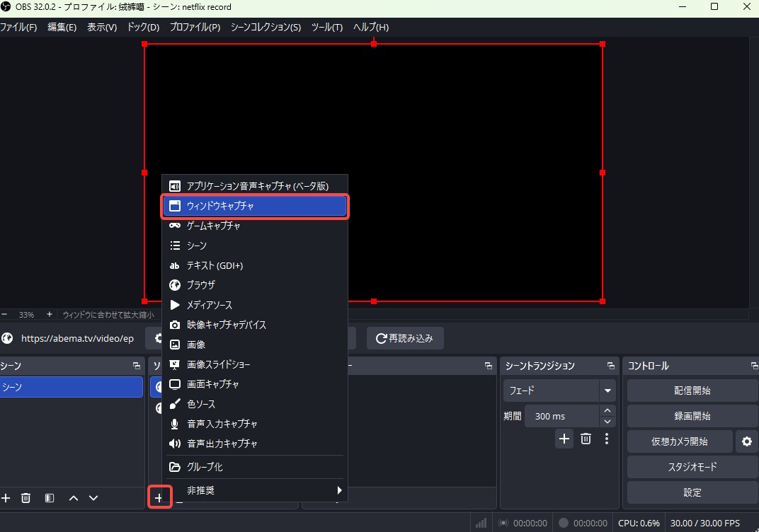Open transition properties with the three-dot icon
Image resolution: width=759 pixels, height=532 pixels.
pos(606,439)
